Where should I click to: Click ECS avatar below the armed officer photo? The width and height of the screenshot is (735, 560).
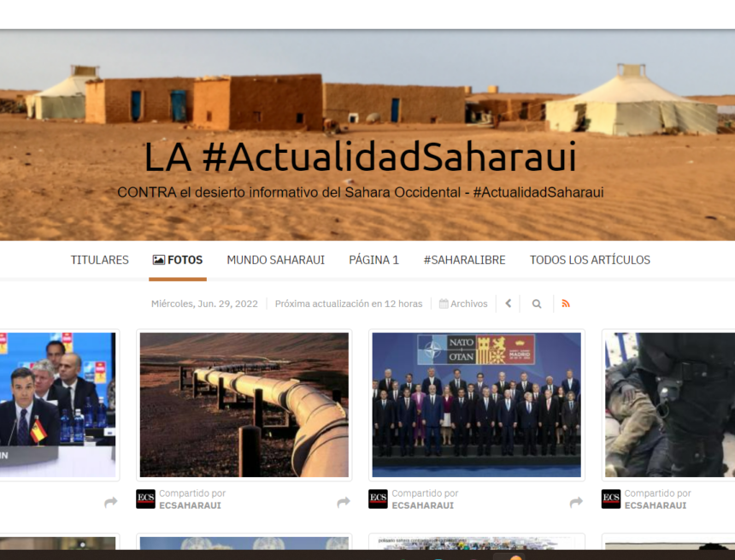point(611,499)
